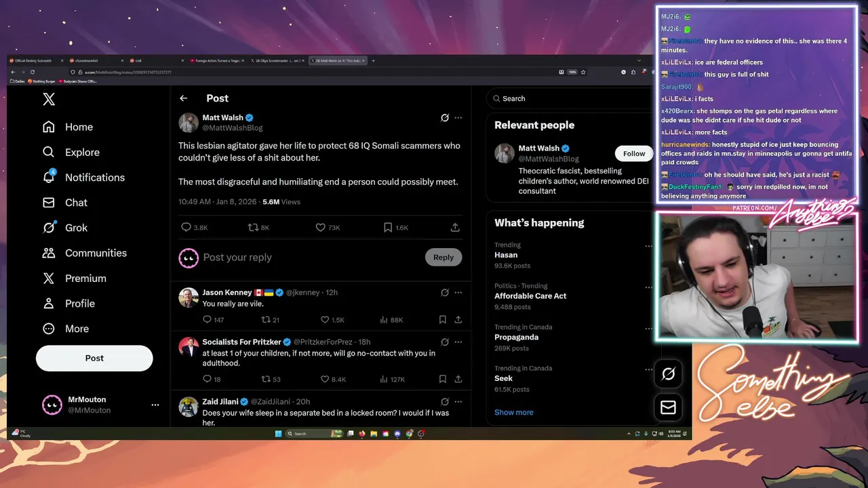This screenshot has width=868, height=488.
Task: Open more options on Jason Kenney's reply
Action: click(x=458, y=293)
